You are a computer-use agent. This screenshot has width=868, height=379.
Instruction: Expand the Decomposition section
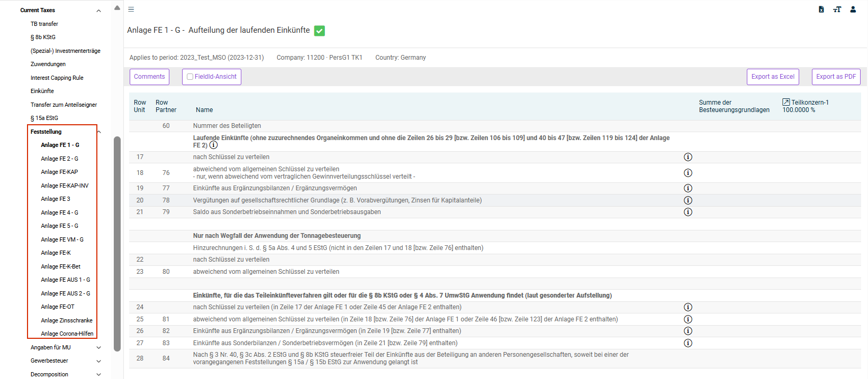click(x=98, y=374)
